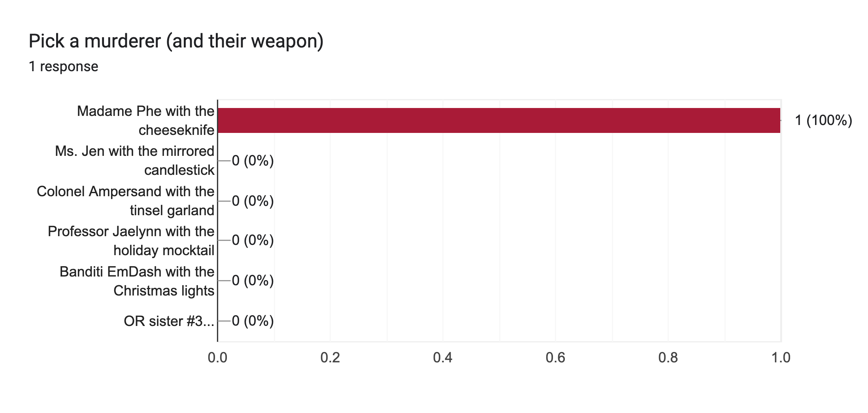Select the 'Ms. Jen with the mirrored candlestick' label
This screenshot has width=868, height=413.
(x=135, y=161)
